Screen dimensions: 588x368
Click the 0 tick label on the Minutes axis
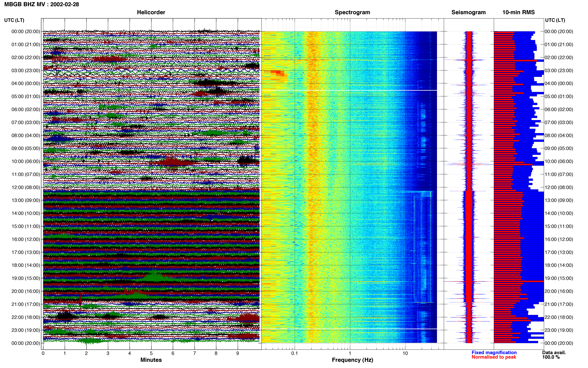tap(43, 353)
